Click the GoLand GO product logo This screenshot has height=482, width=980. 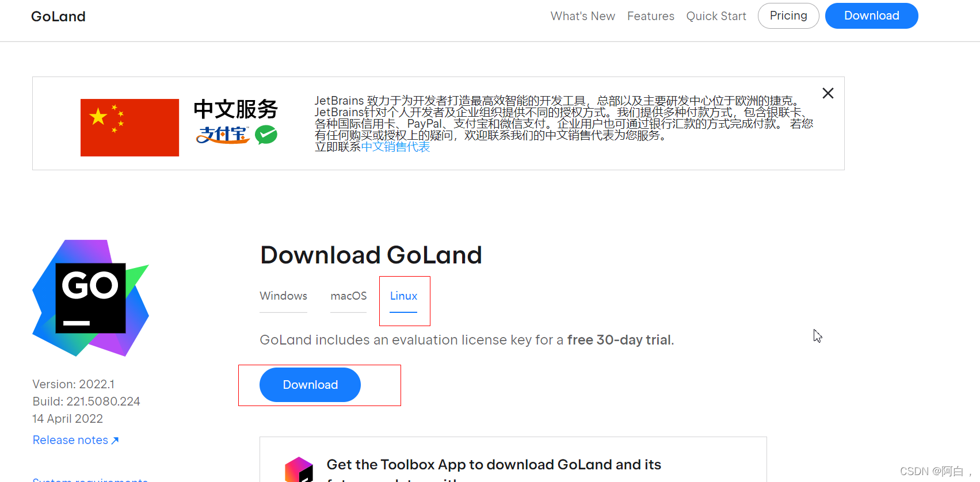click(x=91, y=298)
